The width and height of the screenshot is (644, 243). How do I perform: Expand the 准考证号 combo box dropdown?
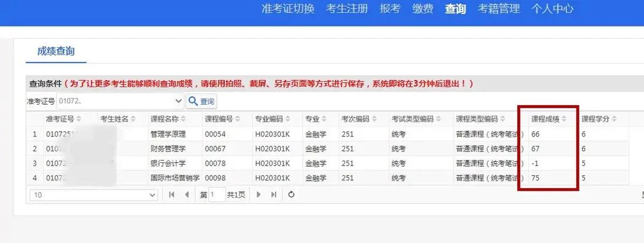click(178, 100)
